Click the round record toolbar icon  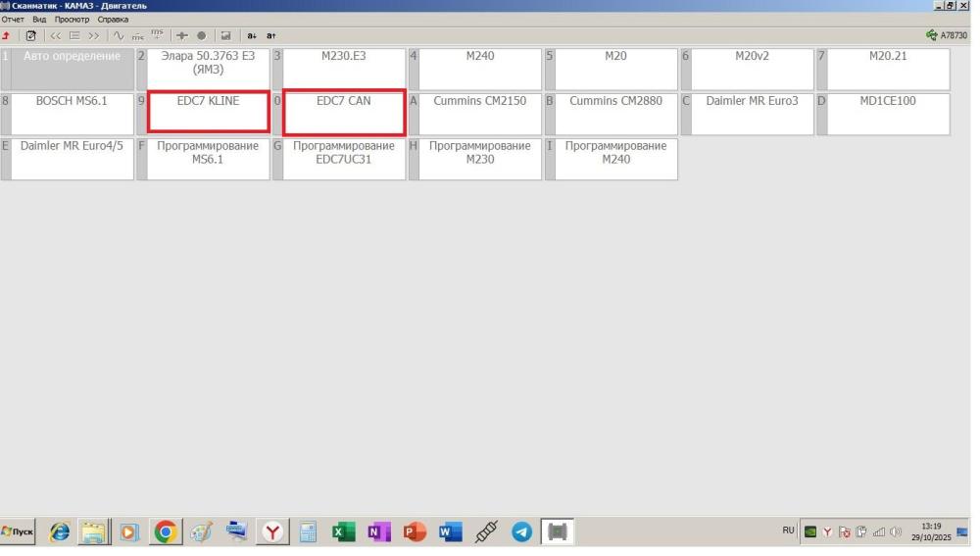tap(201, 35)
